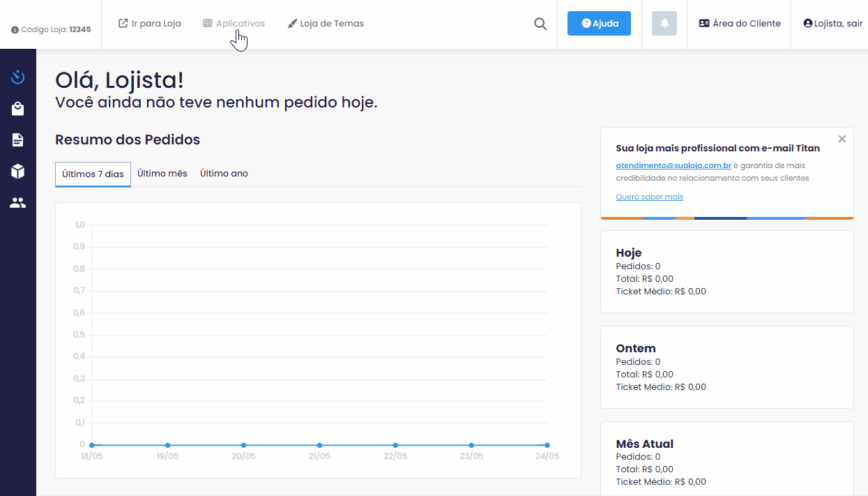Click the Hoje summary card heading

click(x=629, y=253)
